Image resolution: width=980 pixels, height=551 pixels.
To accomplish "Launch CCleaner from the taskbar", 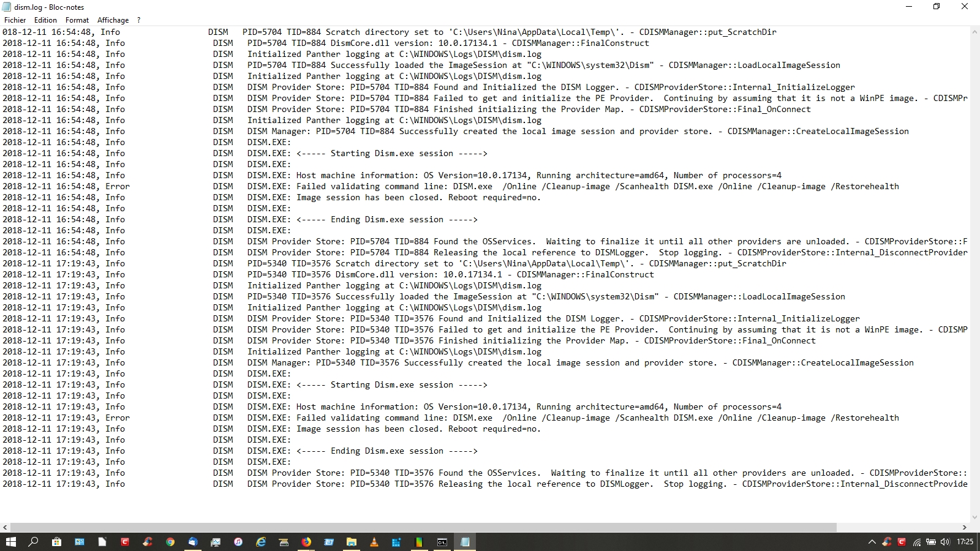I will (148, 542).
